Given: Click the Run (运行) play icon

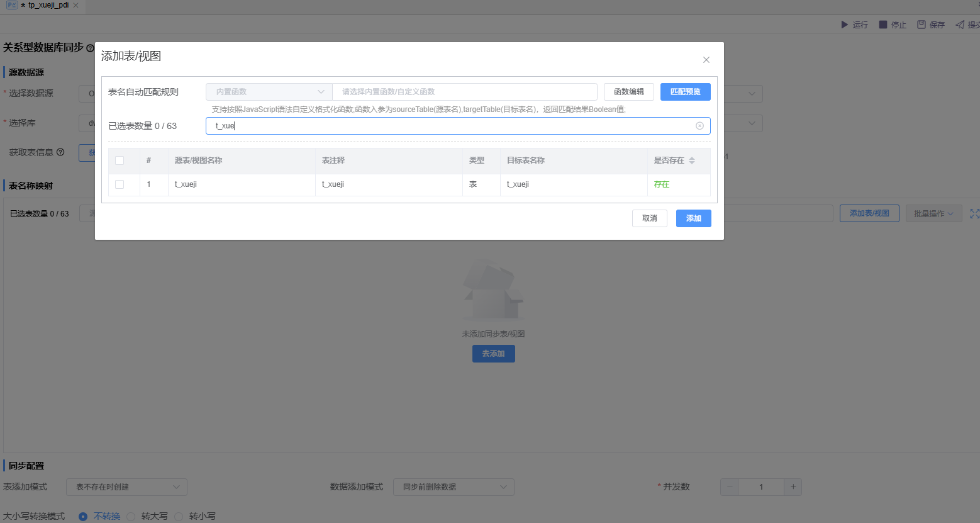Looking at the screenshot, I should coord(845,25).
